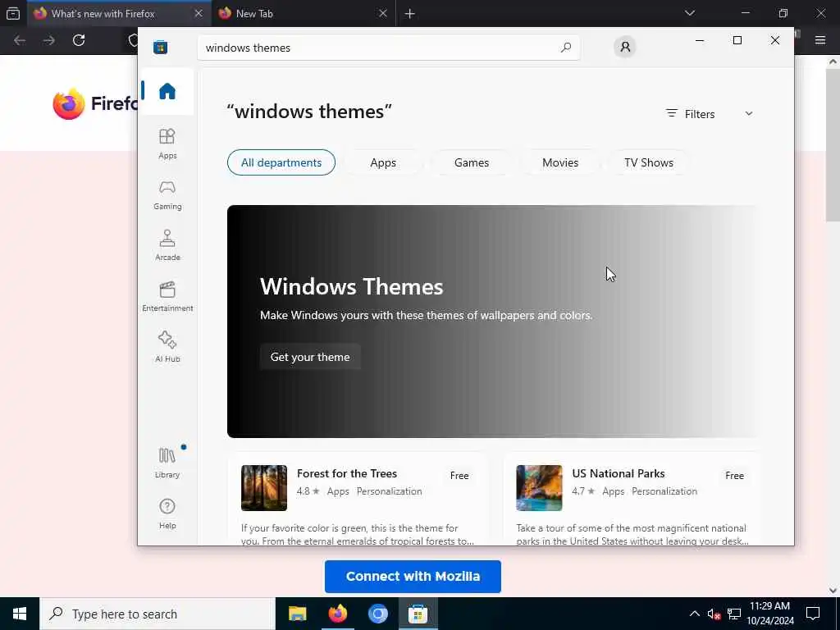Viewport: 840px width, 630px height.
Task: Show hidden system tray icons
Action: tap(694, 614)
